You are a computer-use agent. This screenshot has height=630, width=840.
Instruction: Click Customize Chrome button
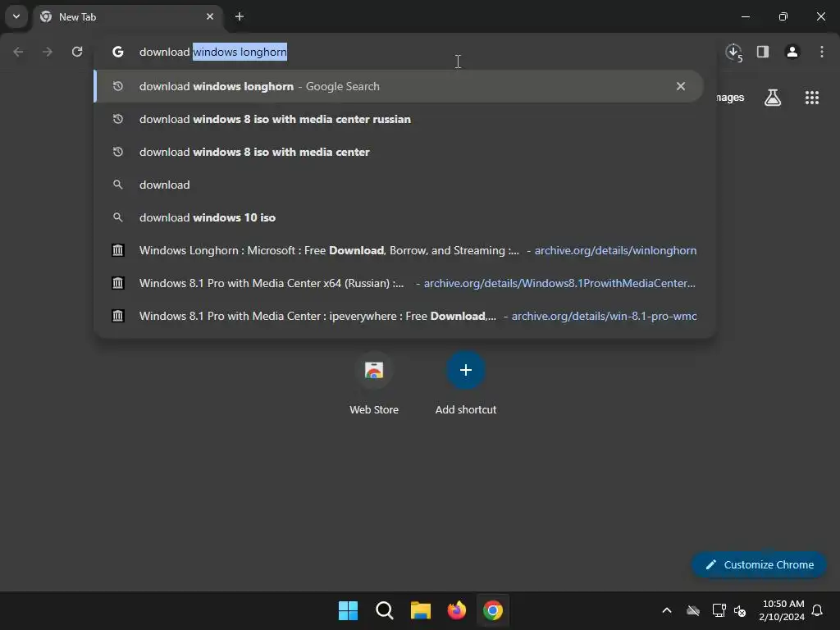point(759,564)
